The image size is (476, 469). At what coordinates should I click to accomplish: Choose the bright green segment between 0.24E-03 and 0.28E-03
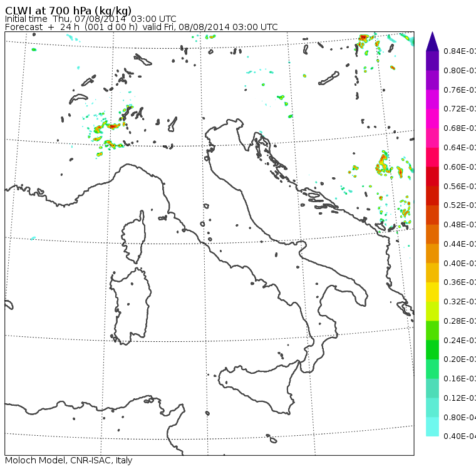pos(432,331)
